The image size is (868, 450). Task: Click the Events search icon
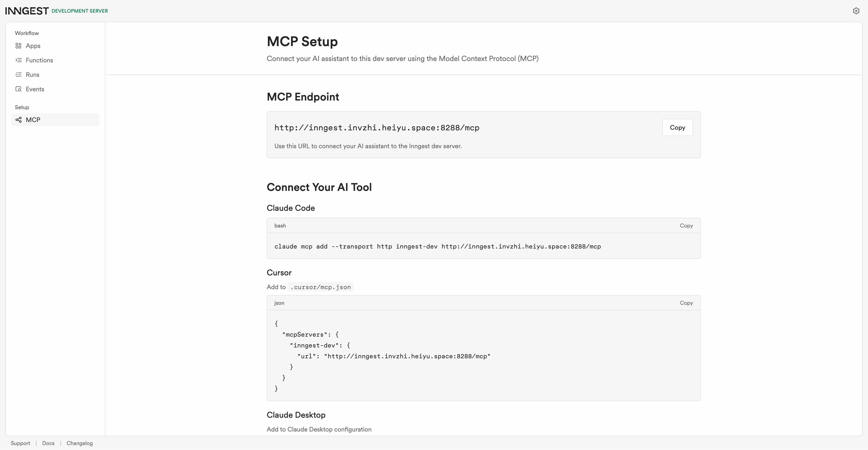(19, 89)
